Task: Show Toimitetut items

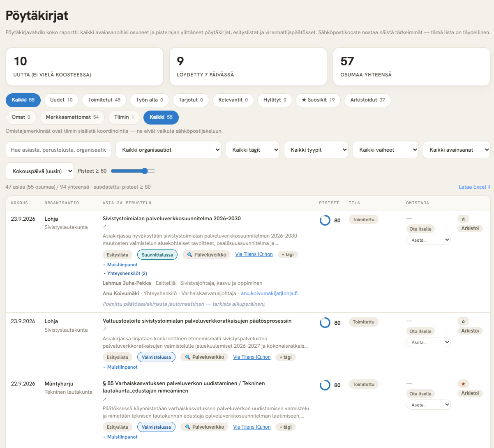Action: pyautogui.click(x=104, y=100)
